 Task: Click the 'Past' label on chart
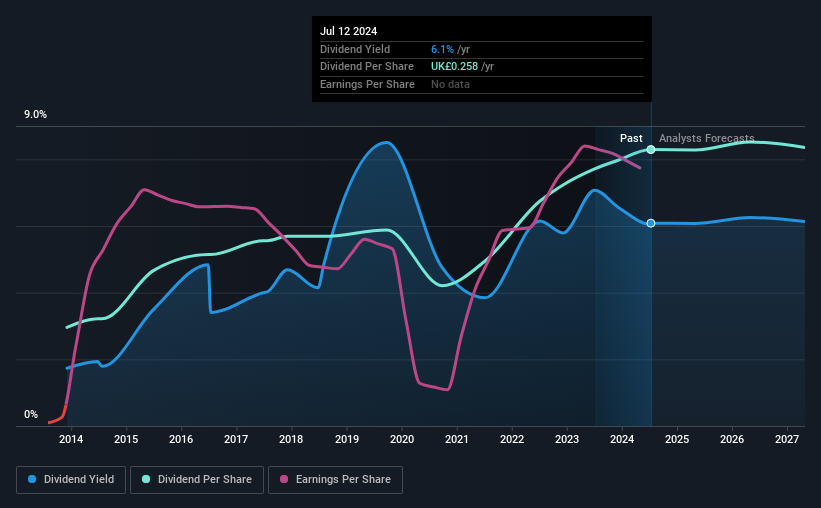[x=631, y=138]
